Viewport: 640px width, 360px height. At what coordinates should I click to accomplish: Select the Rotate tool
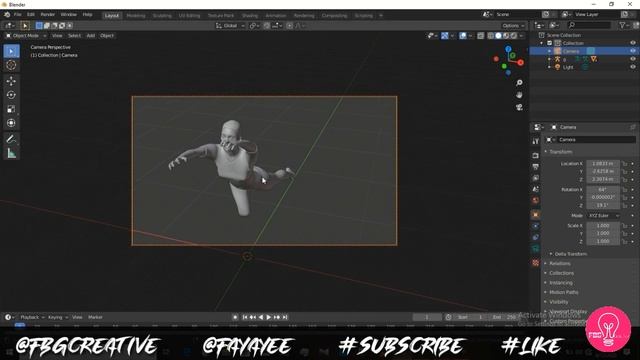11,95
